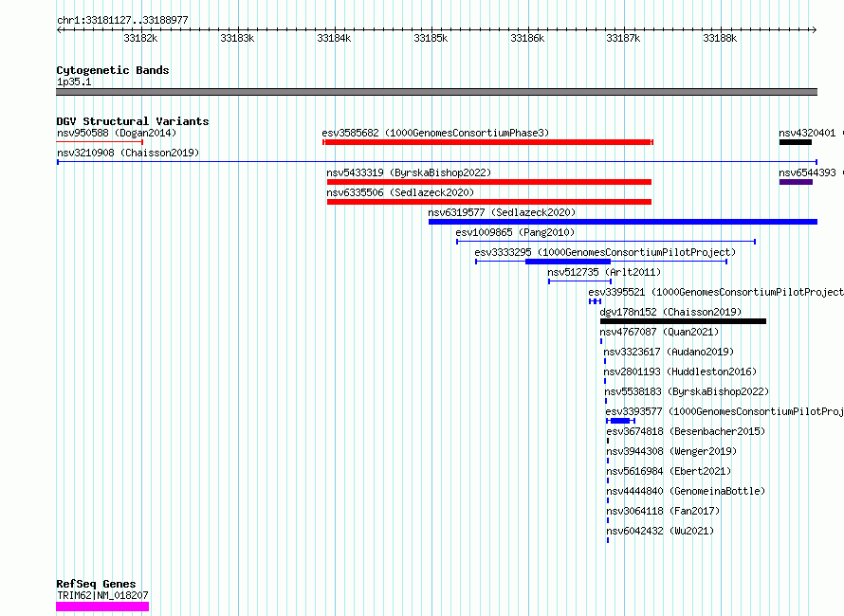The image size is (844, 616).
Task: Open the nsv3064118 (Fan2017) label
Action: coord(663,511)
